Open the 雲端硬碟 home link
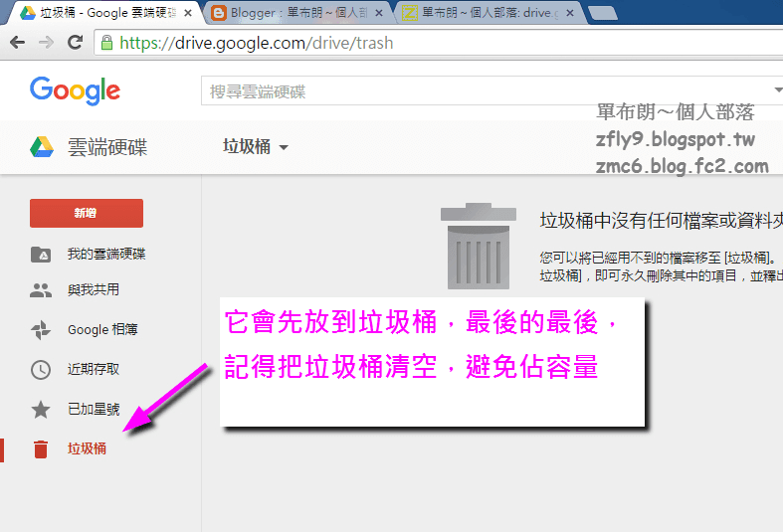This screenshot has width=783, height=532. pos(107,147)
